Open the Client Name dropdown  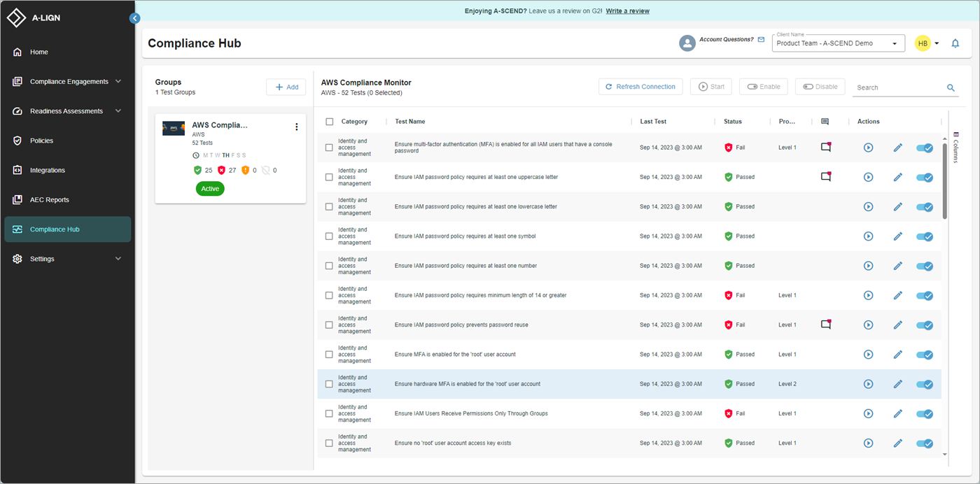839,43
